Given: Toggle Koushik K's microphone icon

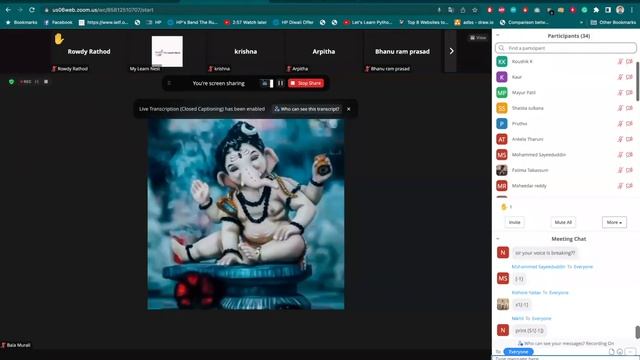Looking at the screenshot, I should click(x=620, y=61).
